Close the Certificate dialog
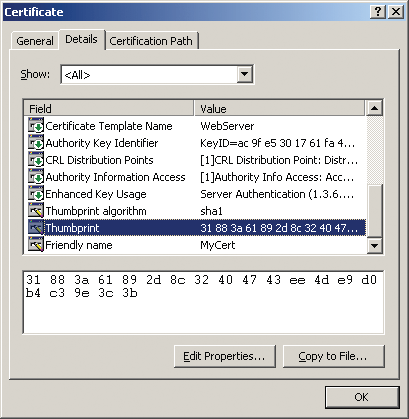 pyautogui.click(x=396, y=12)
